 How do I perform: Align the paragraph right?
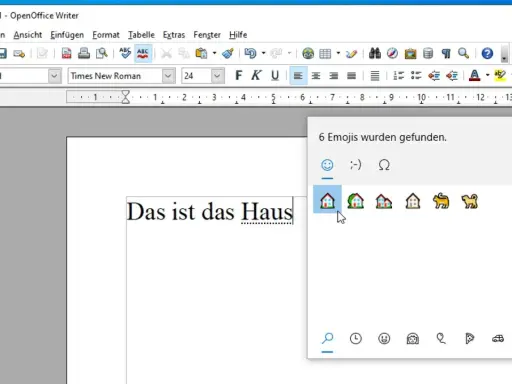333,76
